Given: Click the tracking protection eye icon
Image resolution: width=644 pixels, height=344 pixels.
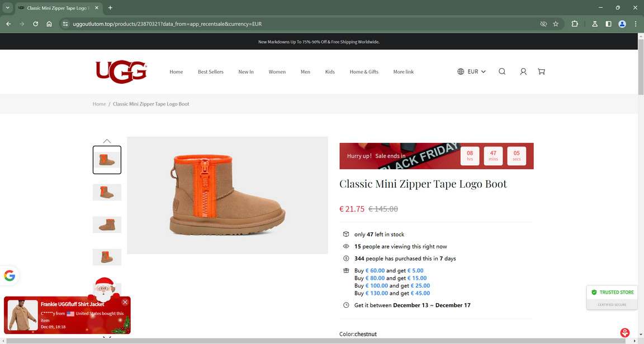Looking at the screenshot, I should point(543,24).
